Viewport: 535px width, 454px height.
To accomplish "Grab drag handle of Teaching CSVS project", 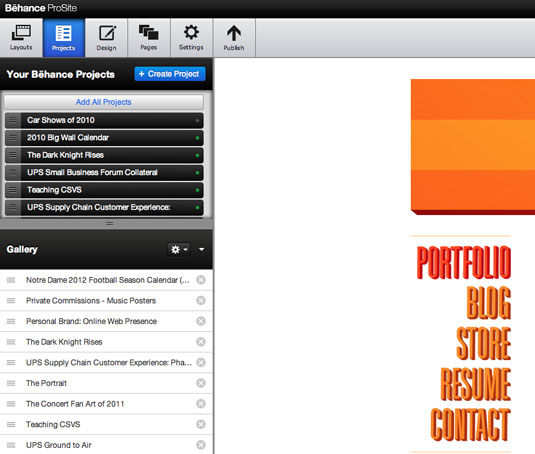I will [13, 190].
